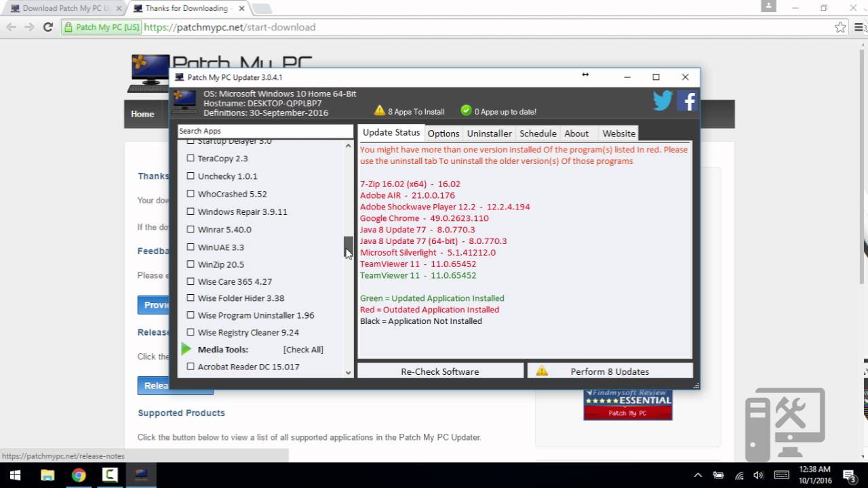Switch to Download Patch My PC browser tab
868x488 pixels.
click(x=61, y=8)
